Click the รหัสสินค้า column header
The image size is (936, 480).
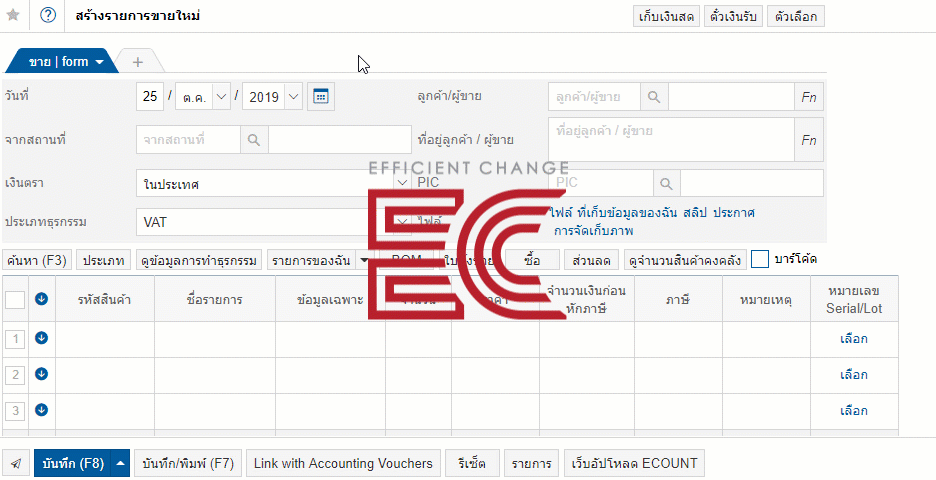[104, 300]
